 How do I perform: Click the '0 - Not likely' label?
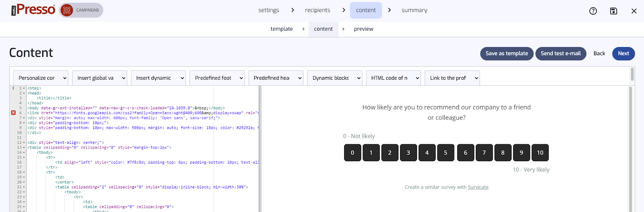359,136
